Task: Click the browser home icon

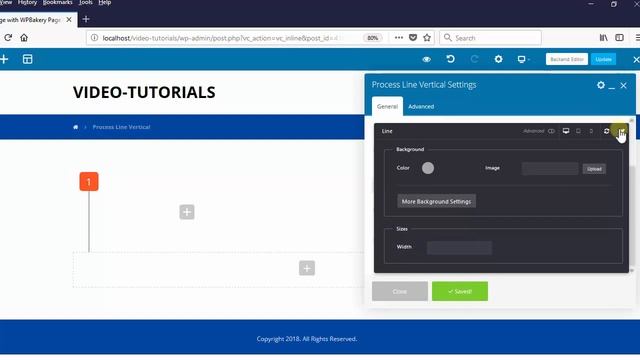Action: point(24,38)
